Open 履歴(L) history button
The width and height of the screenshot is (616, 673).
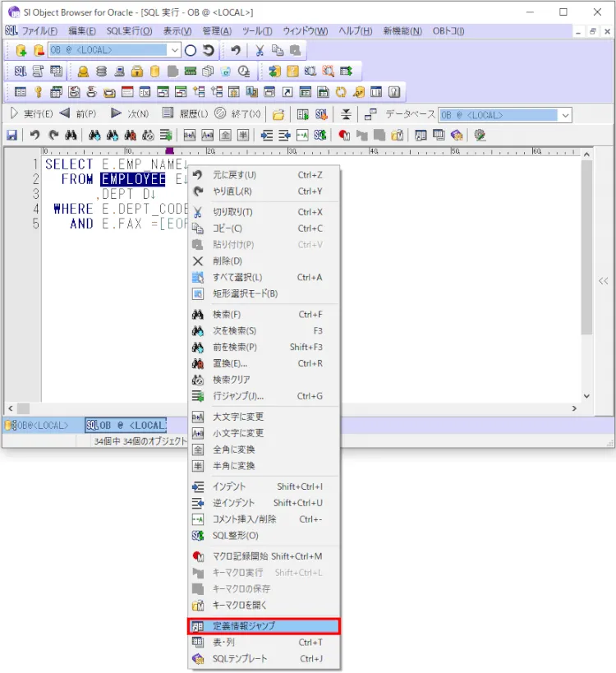tap(186, 113)
